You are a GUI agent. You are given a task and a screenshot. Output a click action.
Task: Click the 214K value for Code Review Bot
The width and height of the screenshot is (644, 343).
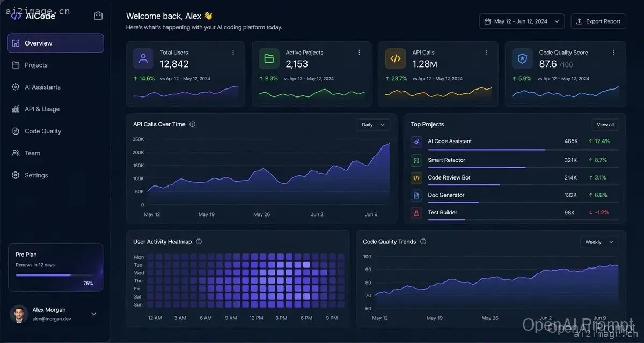(x=570, y=178)
